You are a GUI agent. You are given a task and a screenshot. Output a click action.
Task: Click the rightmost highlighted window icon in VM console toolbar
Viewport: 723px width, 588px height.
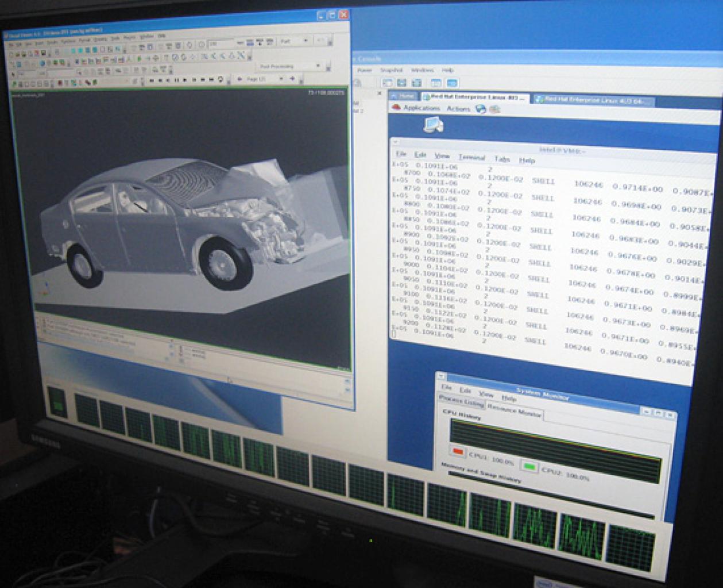pos(452,83)
